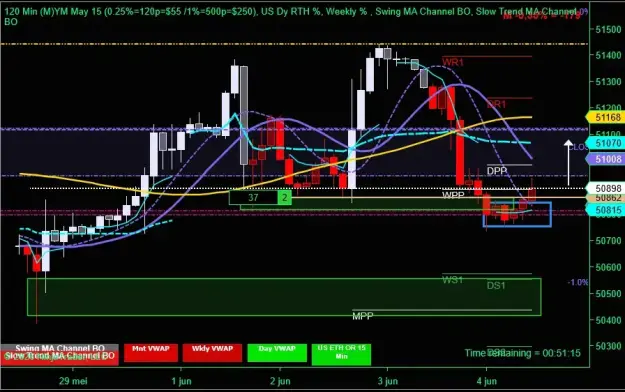Click the 51500 price axis label
This screenshot has height=392, width=625.
point(608,30)
